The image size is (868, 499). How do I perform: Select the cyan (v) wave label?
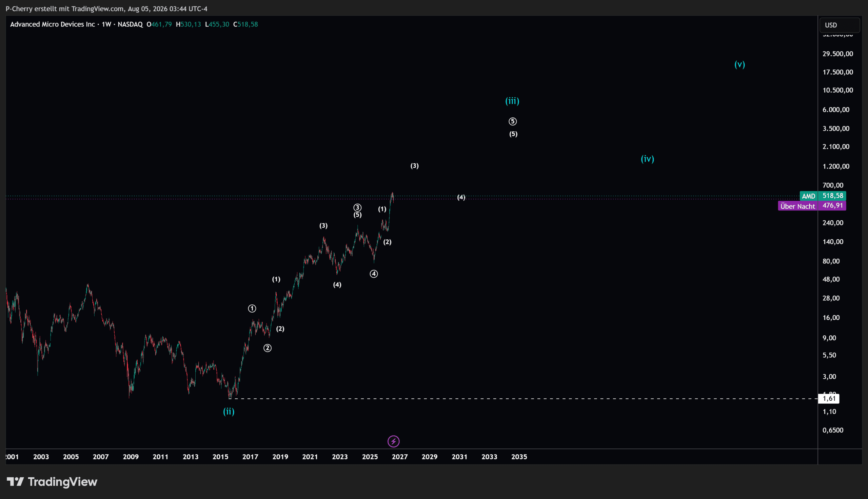tap(740, 64)
